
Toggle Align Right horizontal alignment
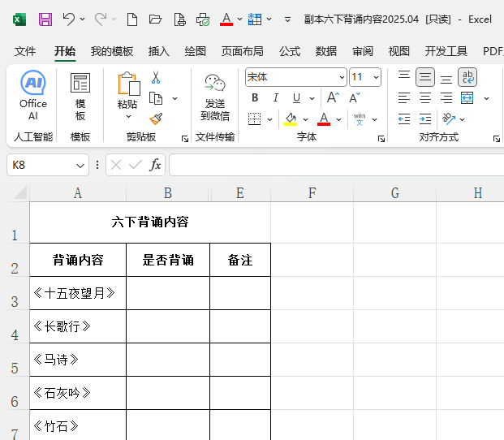(x=446, y=98)
